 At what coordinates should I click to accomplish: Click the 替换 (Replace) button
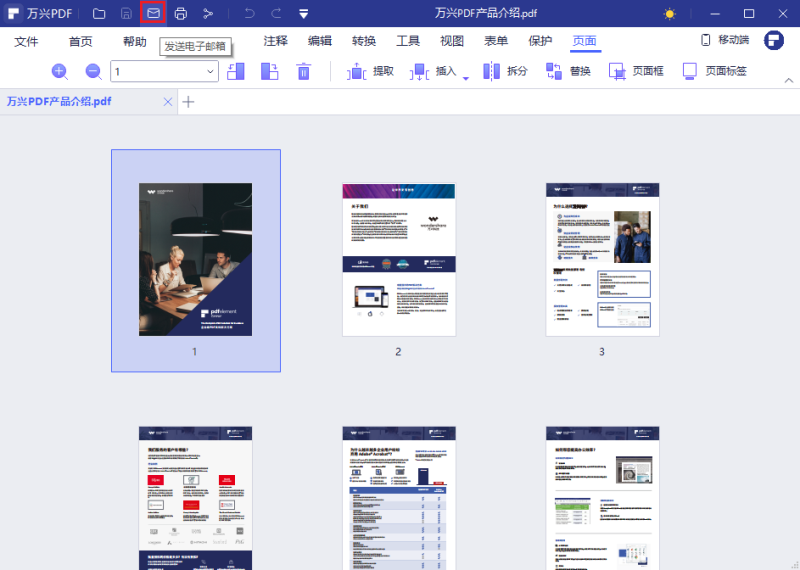(x=568, y=71)
